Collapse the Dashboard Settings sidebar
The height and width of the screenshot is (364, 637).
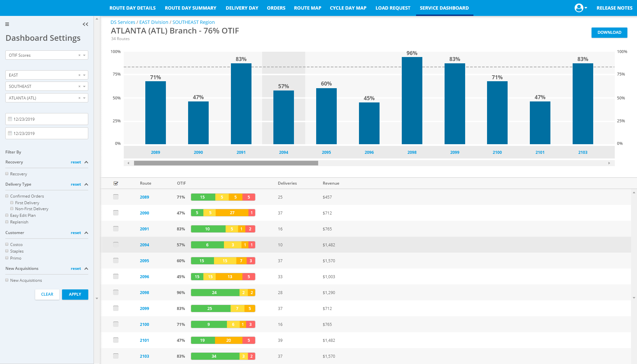[x=85, y=24]
